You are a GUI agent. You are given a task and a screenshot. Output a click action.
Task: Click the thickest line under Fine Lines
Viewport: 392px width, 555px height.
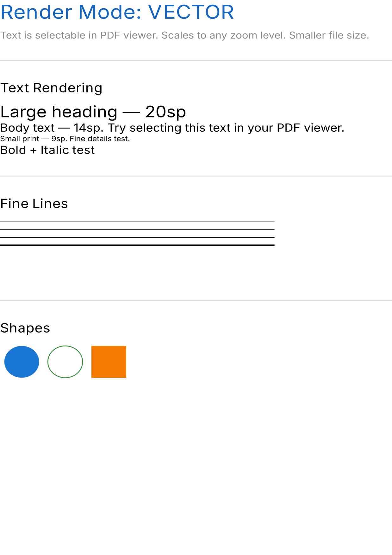(137, 245)
